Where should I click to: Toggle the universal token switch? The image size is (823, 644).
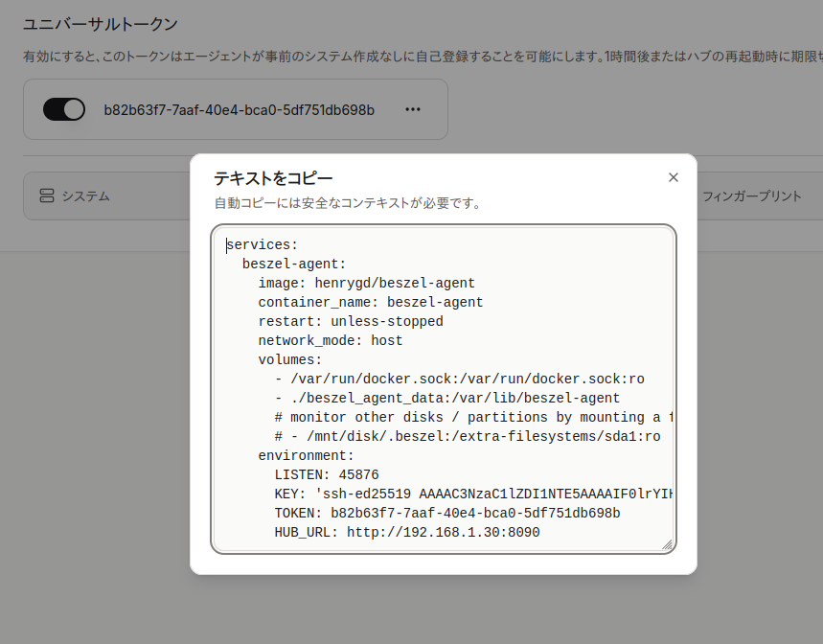coord(64,110)
